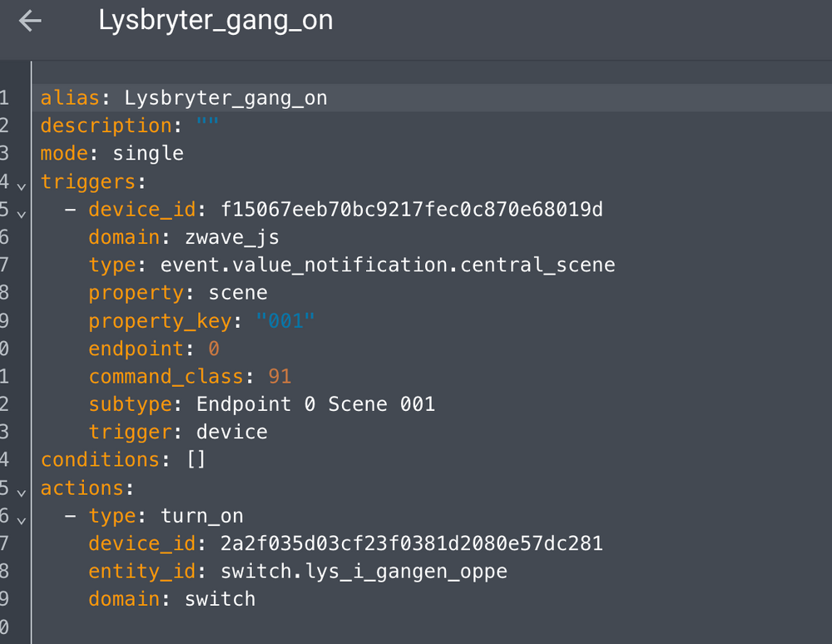Screen dimensions: 832x644
Task: Click the endpoint value 0
Action: point(214,349)
